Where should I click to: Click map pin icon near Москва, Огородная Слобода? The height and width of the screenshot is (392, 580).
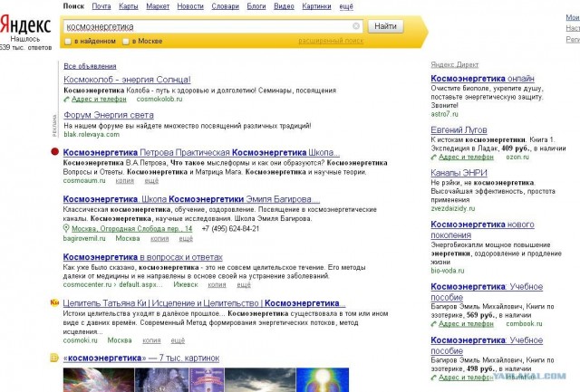point(66,228)
